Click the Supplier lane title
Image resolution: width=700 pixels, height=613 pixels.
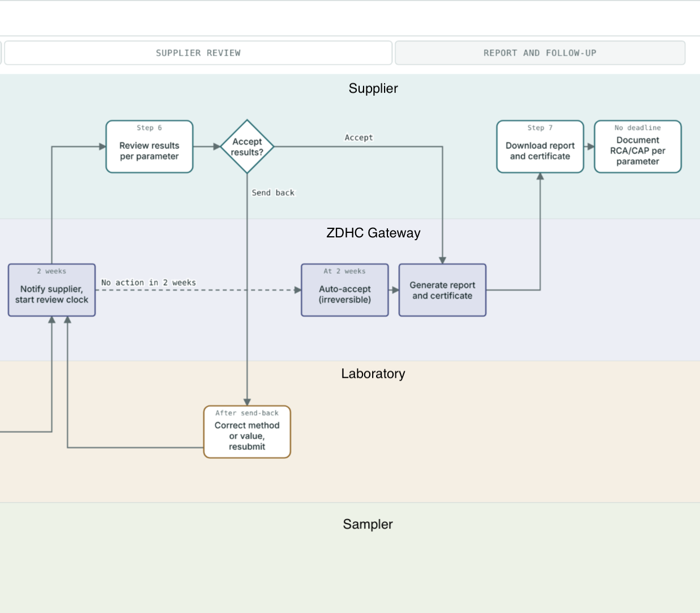click(x=373, y=88)
